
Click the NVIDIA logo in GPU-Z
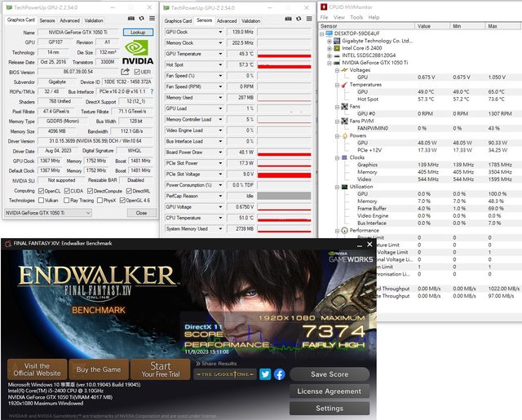136,53
